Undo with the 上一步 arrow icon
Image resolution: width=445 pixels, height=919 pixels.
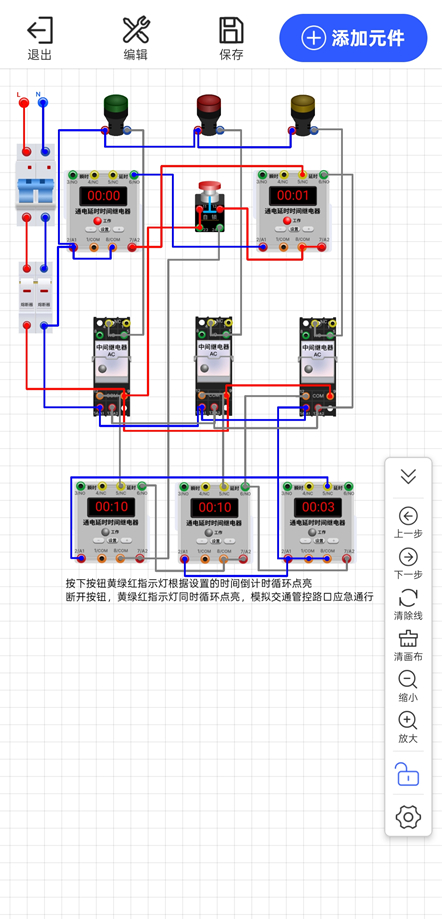pyautogui.click(x=408, y=516)
